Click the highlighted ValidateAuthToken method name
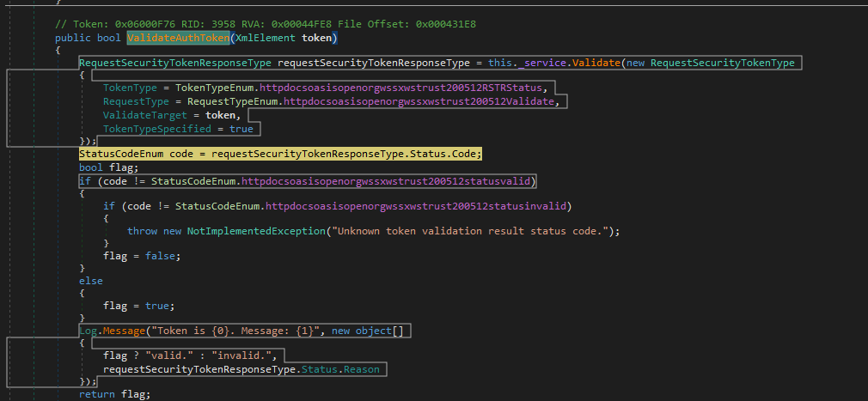The width and height of the screenshot is (868, 401). coord(178,38)
